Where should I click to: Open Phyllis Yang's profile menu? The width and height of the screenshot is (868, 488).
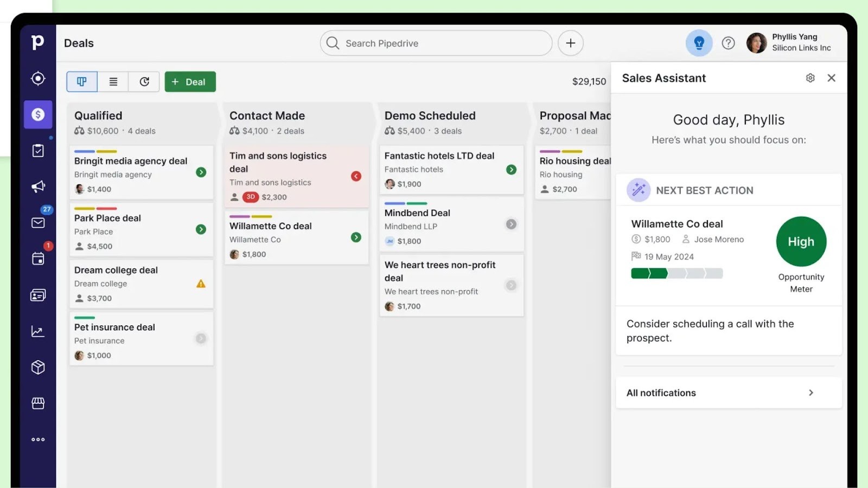point(756,43)
